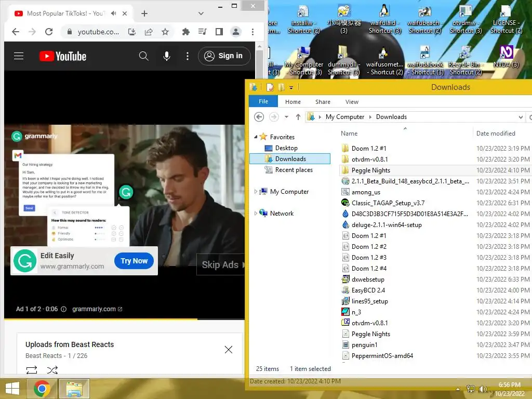Mute the YouTube tab audio icon
The height and width of the screenshot is (399, 532).
click(114, 13)
